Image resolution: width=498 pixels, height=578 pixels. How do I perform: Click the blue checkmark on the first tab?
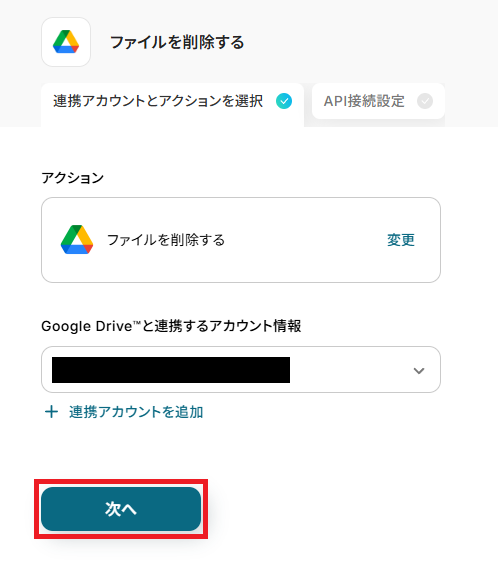tap(284, 101)
